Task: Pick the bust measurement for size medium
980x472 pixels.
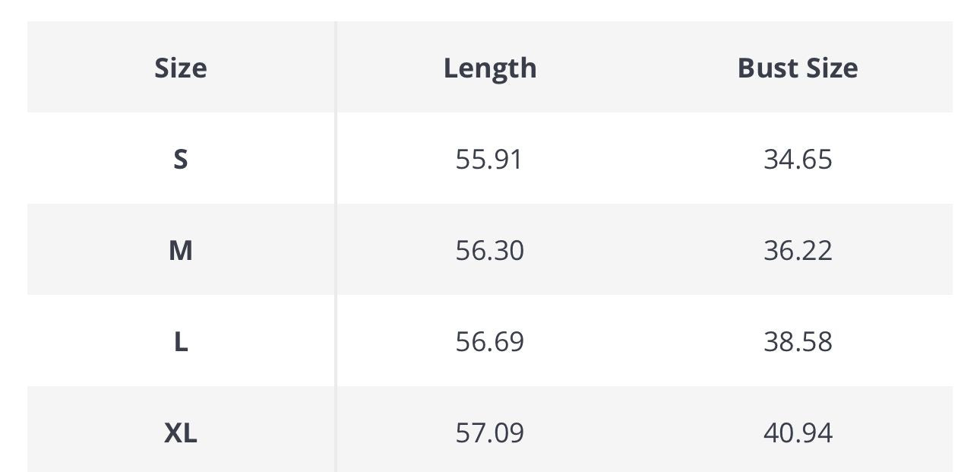Action: 798,251
